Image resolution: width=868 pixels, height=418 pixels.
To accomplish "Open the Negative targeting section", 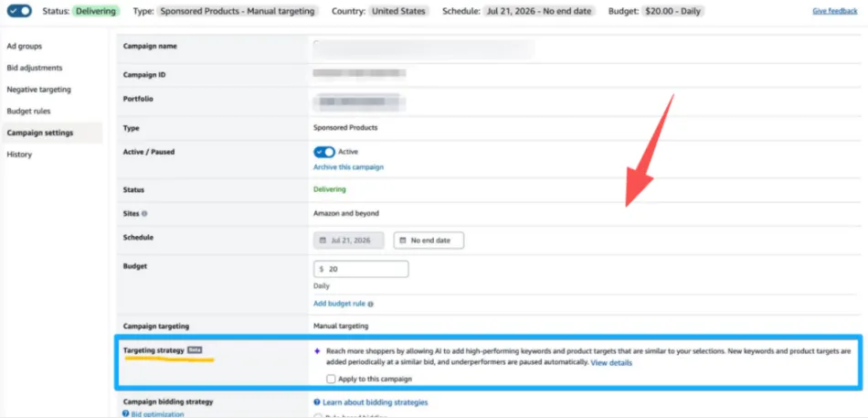I will pyautogui.click(x=38, y=90).
